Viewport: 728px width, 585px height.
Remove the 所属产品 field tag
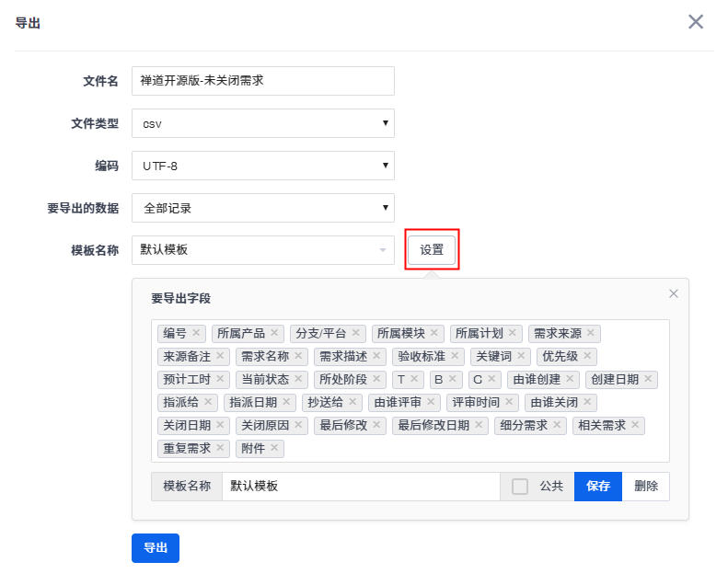274,333
